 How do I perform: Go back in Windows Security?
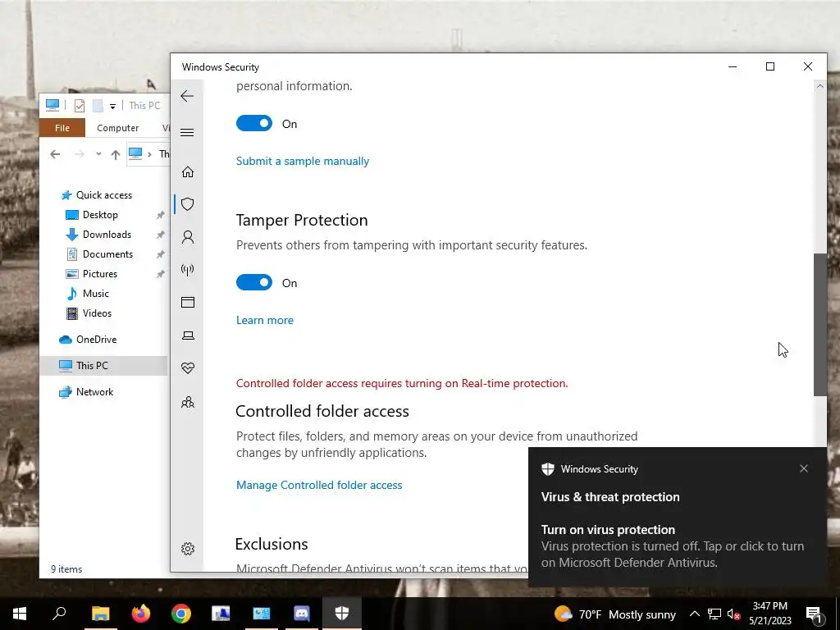[187, 97]
